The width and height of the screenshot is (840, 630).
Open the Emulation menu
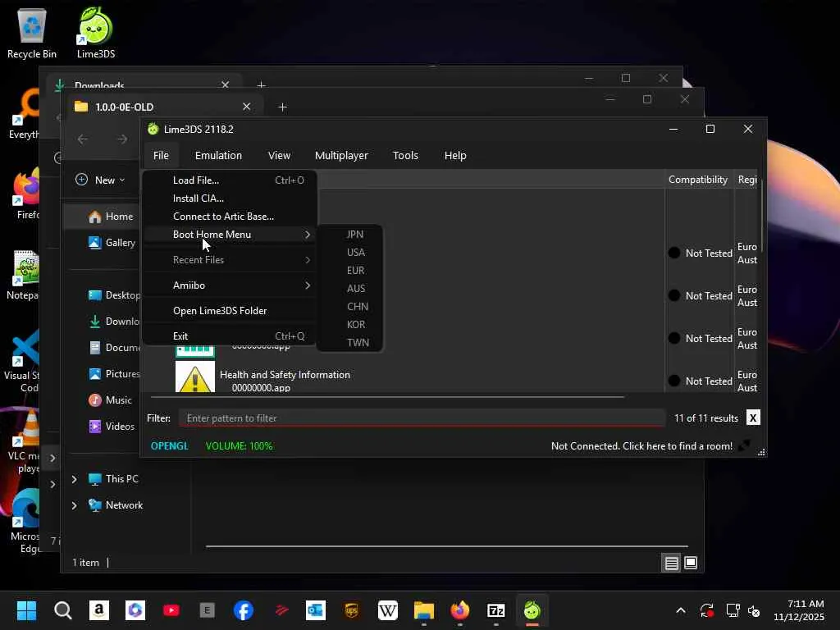[218, 155]
